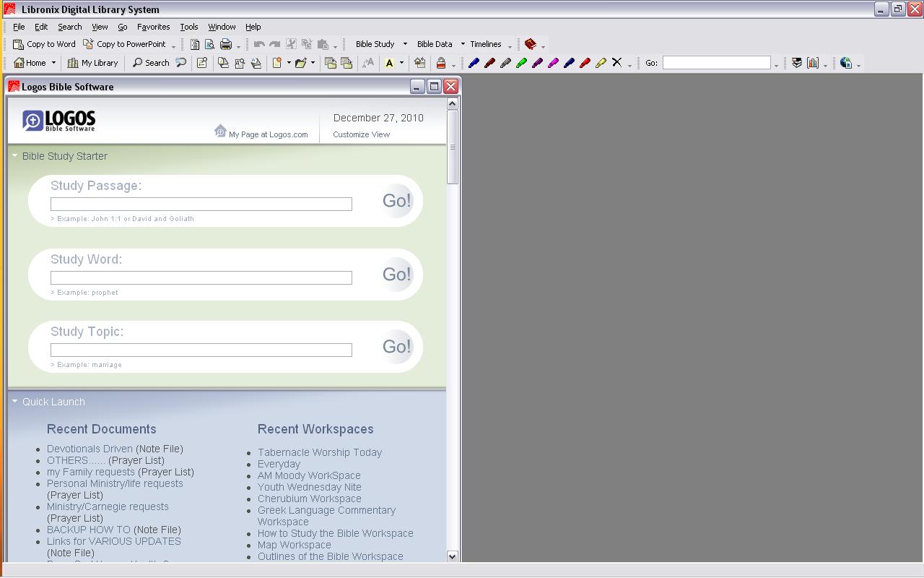
Task: Click the printer icon in the toolbar
Action: 226,44
